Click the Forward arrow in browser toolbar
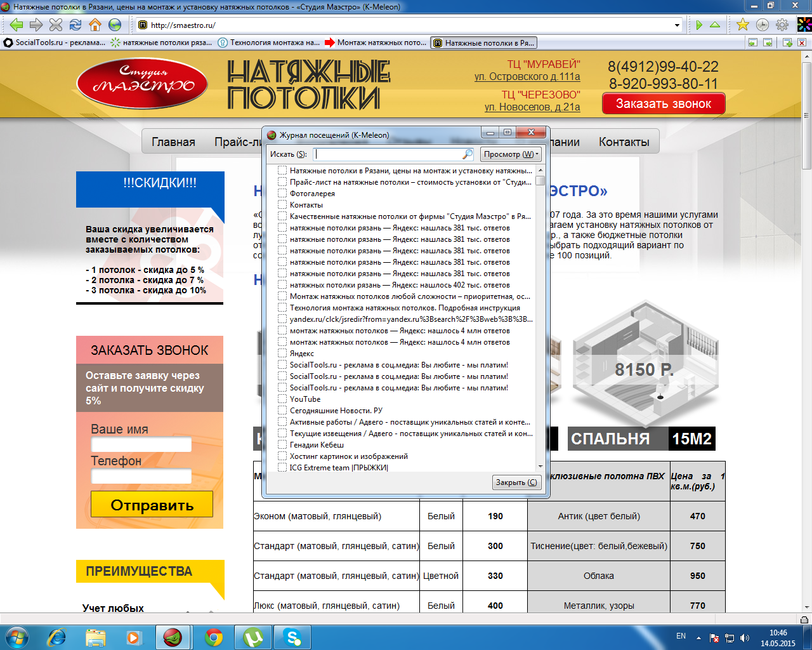Screen dimensions: 812x650 pos(36,25)
